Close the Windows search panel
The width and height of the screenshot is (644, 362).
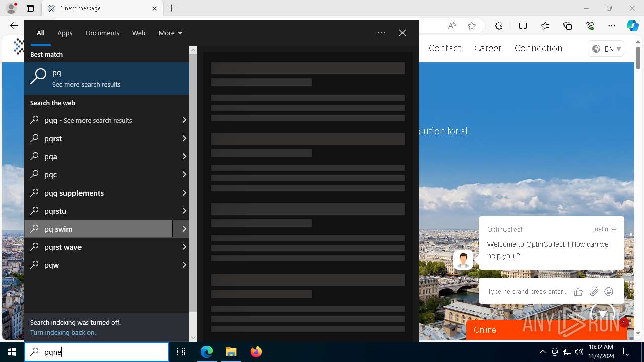(403, 33)
